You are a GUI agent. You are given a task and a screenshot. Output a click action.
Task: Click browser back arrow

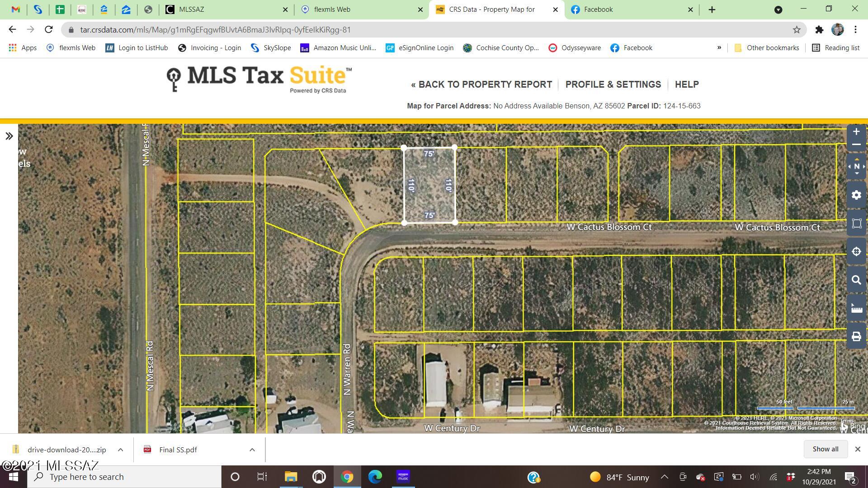(x=12, y=29)
